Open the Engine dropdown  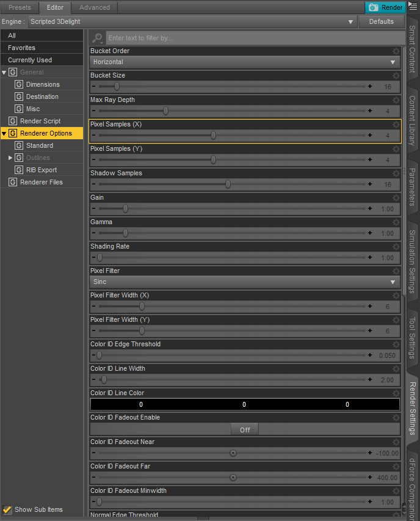192,21
